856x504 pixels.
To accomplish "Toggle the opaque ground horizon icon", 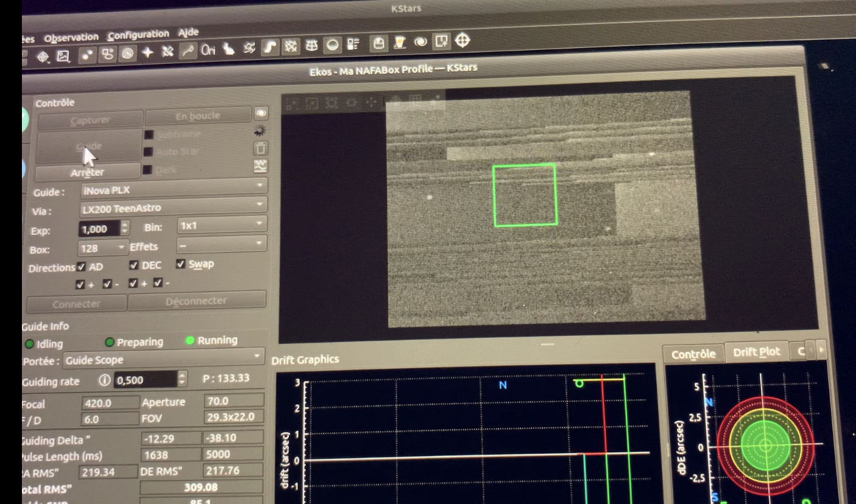I will (333, 44).
